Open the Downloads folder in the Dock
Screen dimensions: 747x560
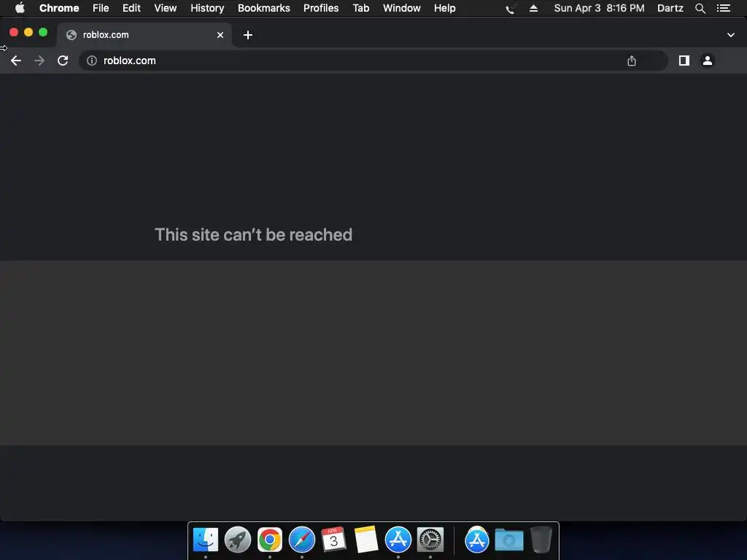coord(509,540)
